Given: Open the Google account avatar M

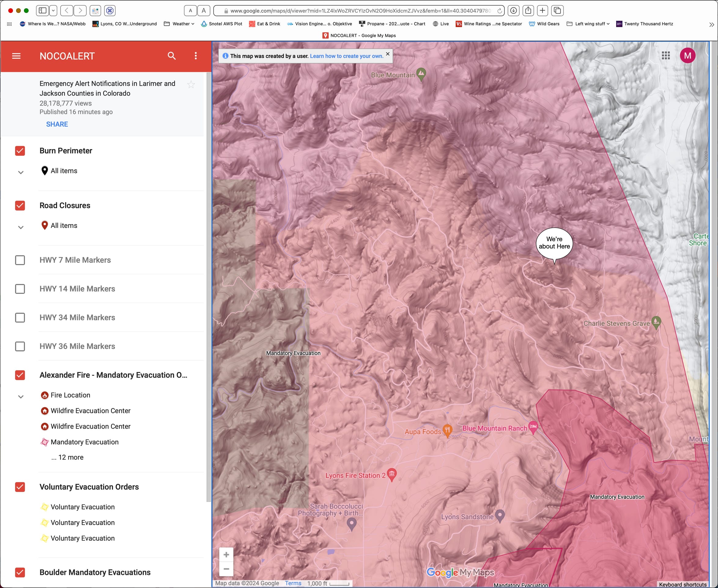Looking at the screenshot, I should point(687,56).
